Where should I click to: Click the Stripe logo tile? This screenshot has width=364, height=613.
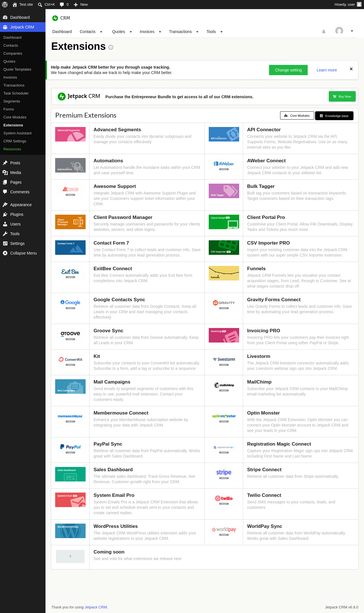tap(224, 474)
